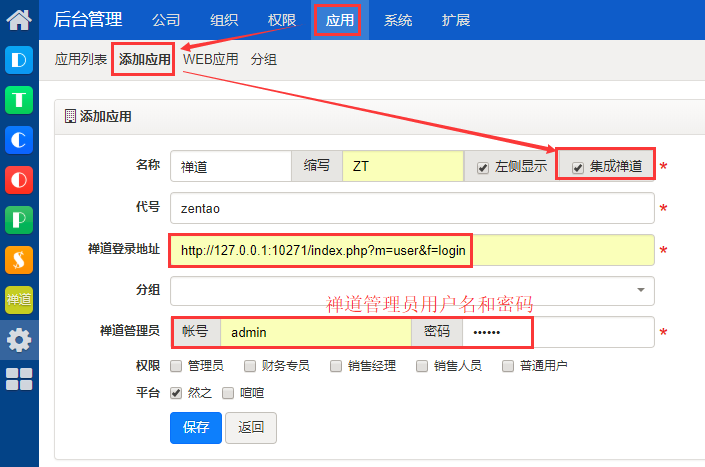Image resolution: width=705 pixels, height=467 pixels.
Task: Focus the 帐号 input field containing admin
Action: point(316,332)
